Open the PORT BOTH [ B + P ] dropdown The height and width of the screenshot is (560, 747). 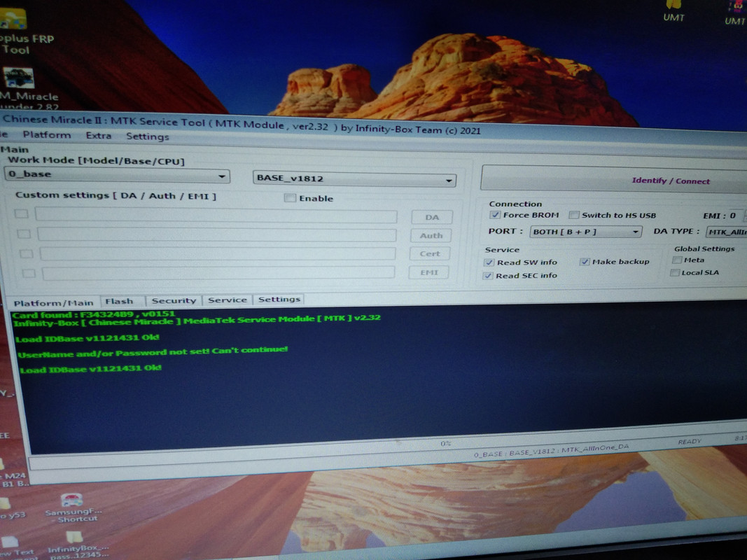point(586,232)
